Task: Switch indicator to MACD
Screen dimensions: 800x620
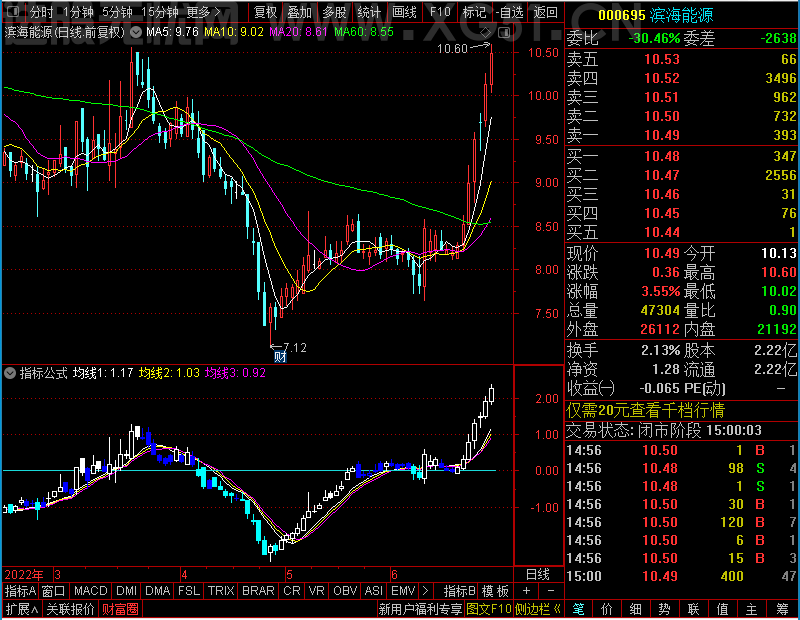Action: [x=90, y=591]
